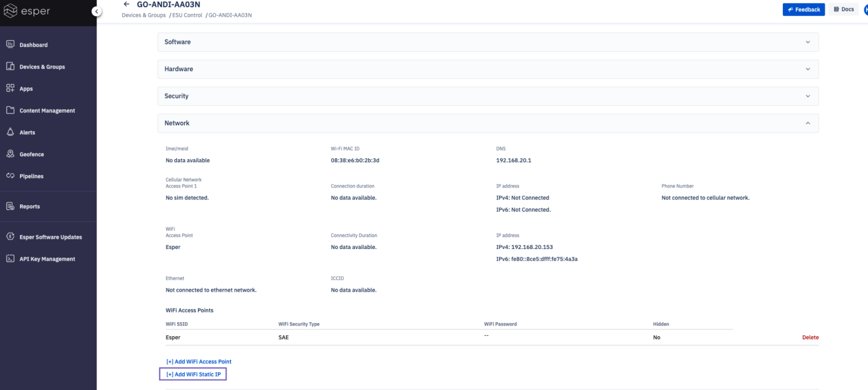The image size is (868, 390).
Task: Open Content Management section
Action: 48,111
